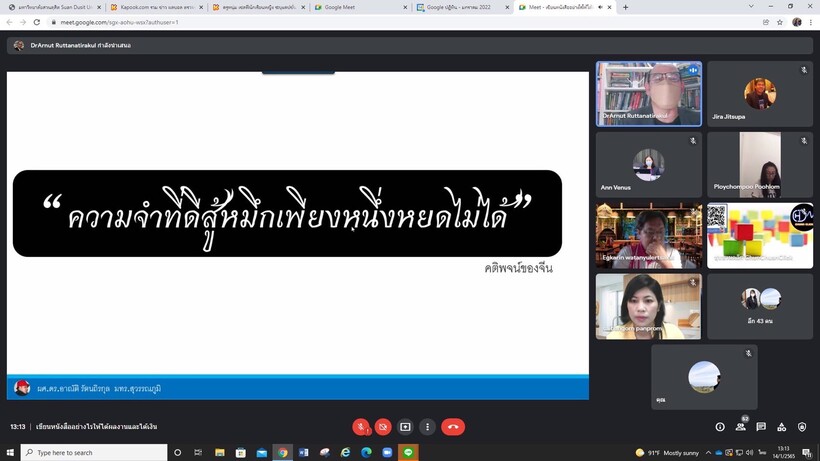Leave the call with the red hang-up button
Image resolution: width=820 pixels, height=461 pixels.
click(x=453, y=427)
